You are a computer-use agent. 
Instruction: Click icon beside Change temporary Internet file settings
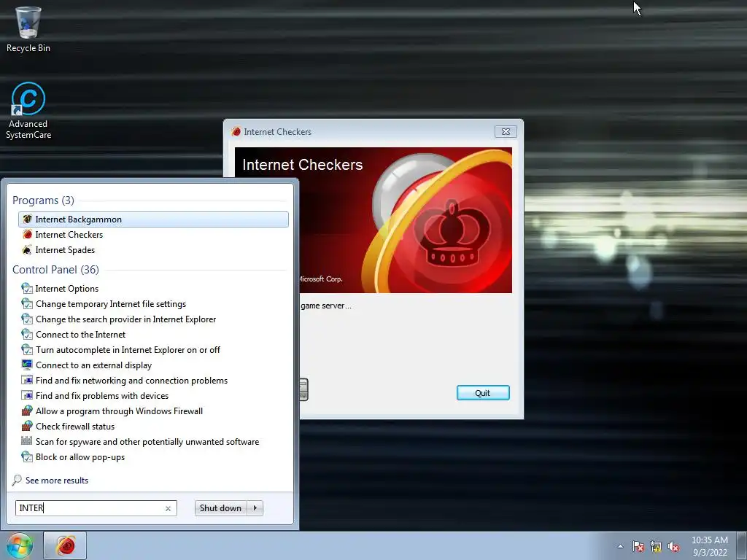pos(27,304)
